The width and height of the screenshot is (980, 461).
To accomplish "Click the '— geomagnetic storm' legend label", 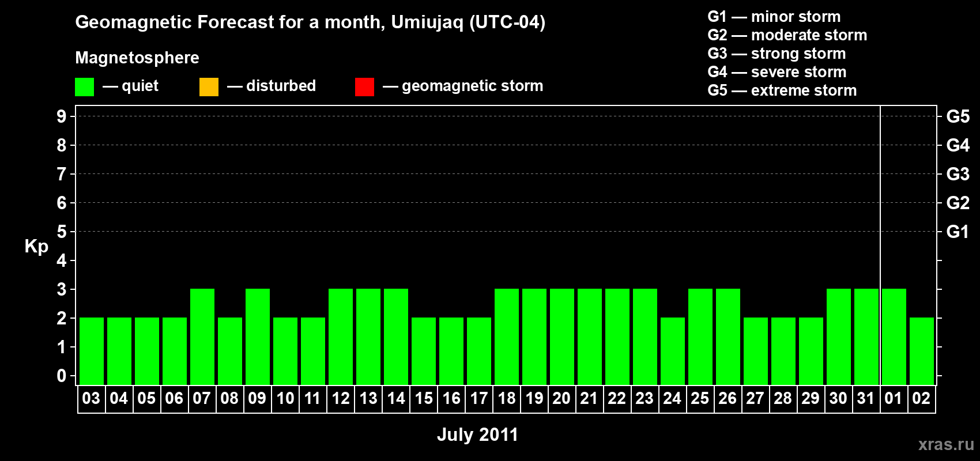I will [463, 86].
